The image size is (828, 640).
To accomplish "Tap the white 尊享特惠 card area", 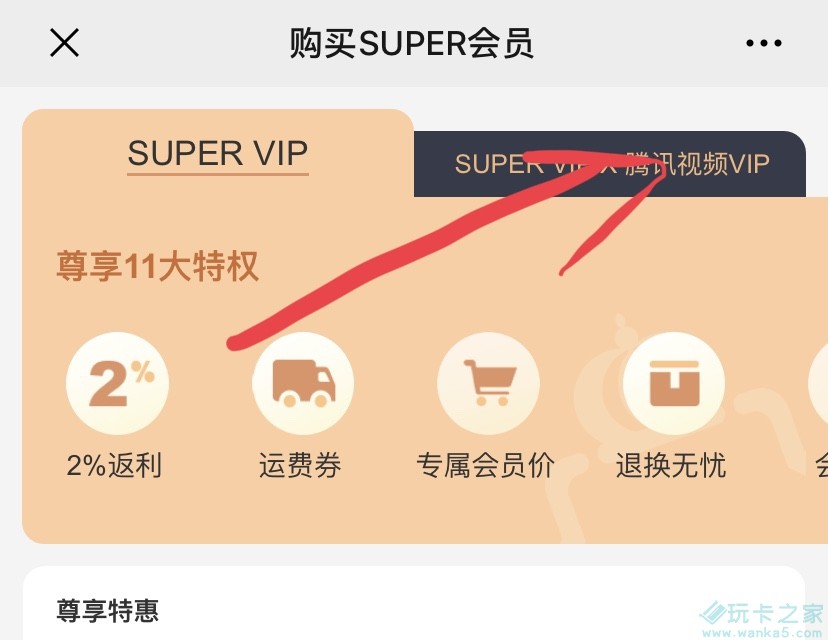I will [x=414, y=603].
